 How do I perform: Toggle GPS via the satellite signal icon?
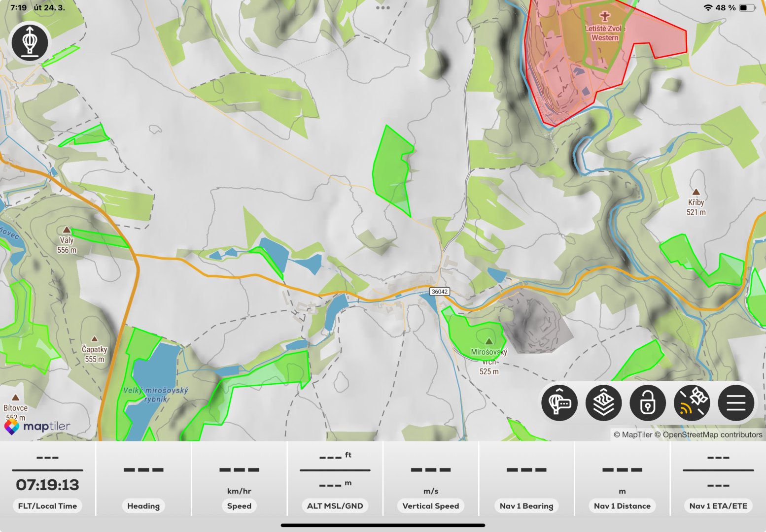point(692,403)
